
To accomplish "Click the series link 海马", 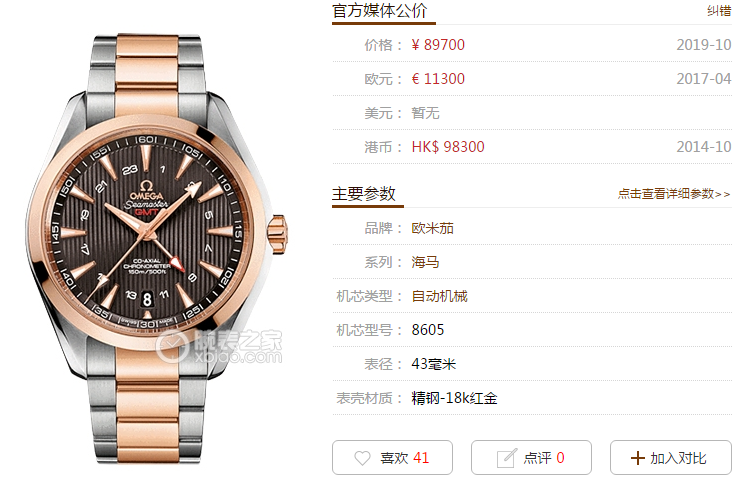I will click(x=425, y=262).
